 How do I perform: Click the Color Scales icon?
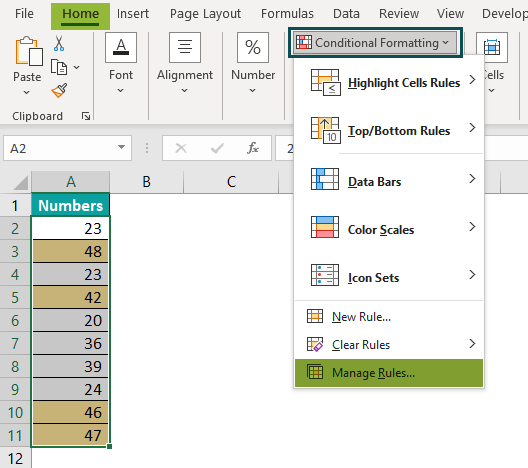click(325, 227)
